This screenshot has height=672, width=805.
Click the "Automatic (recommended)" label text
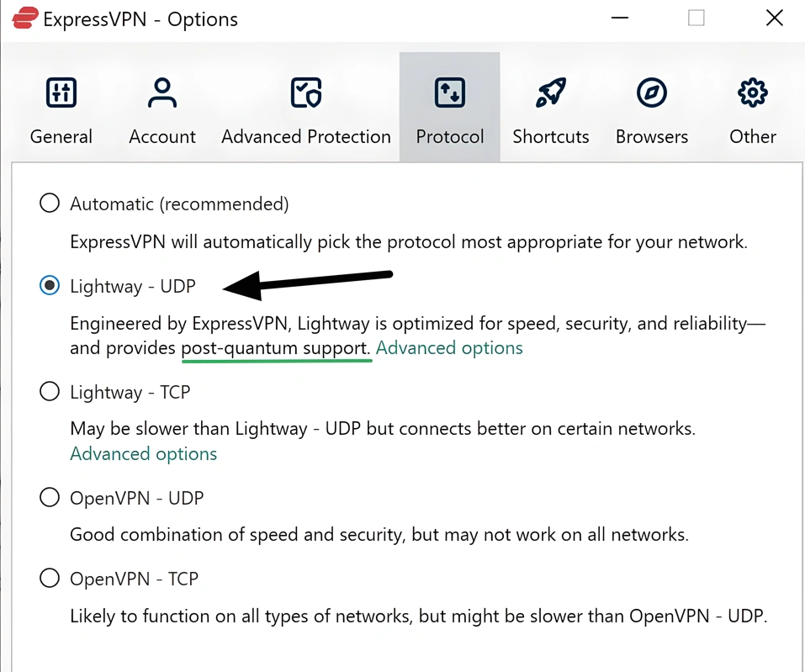[x=179, y=204]
